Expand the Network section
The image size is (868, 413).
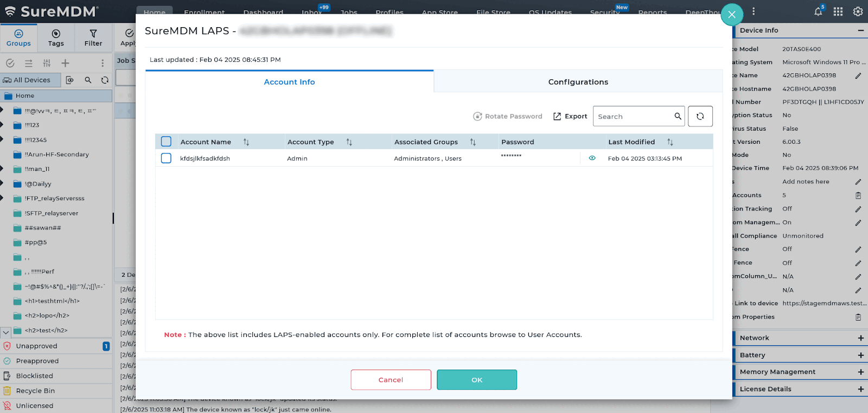pyautogui.click(x=861, y=338)
